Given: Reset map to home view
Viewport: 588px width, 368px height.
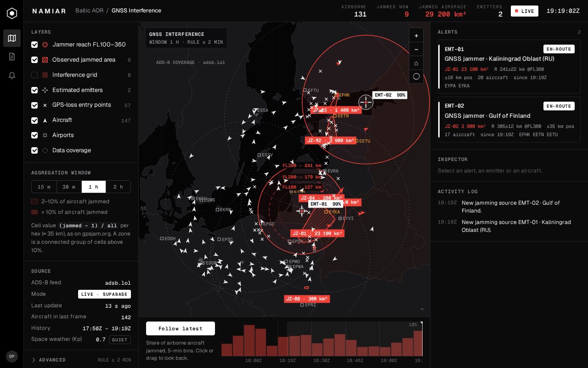Looking at the screenshot, I should [416, 63].
